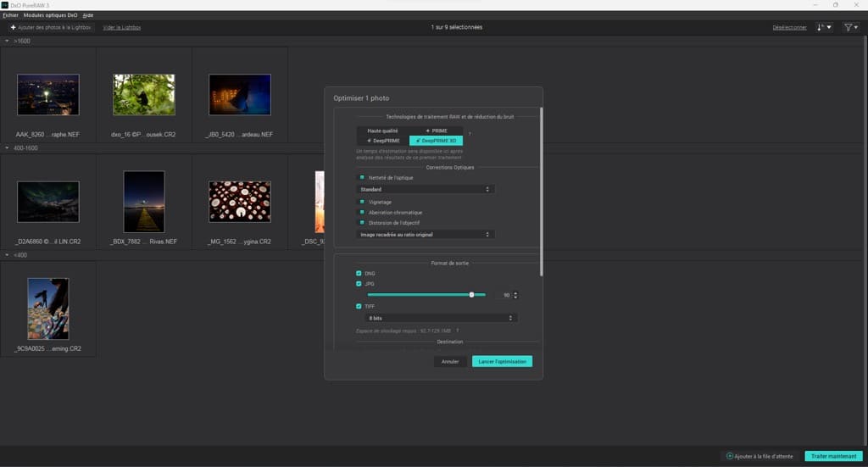Viewport: 868px width, 467px height.
Task: Click the JPG quality slider handle
Action: coord(471,295)
